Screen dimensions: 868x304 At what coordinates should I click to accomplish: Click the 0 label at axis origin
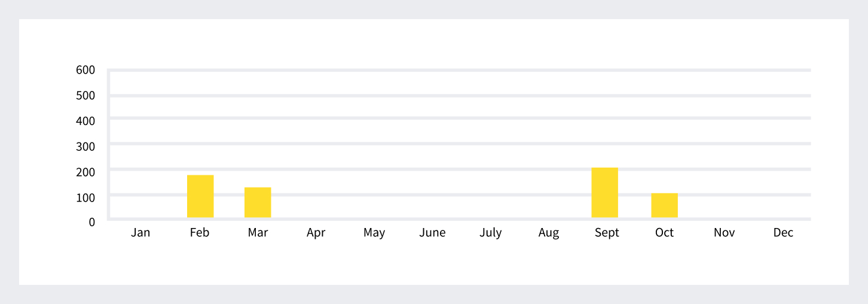(91, 222)
